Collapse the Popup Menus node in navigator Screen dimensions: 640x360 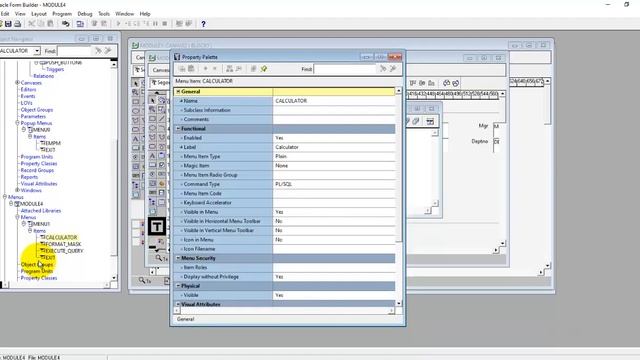[18, 123]
